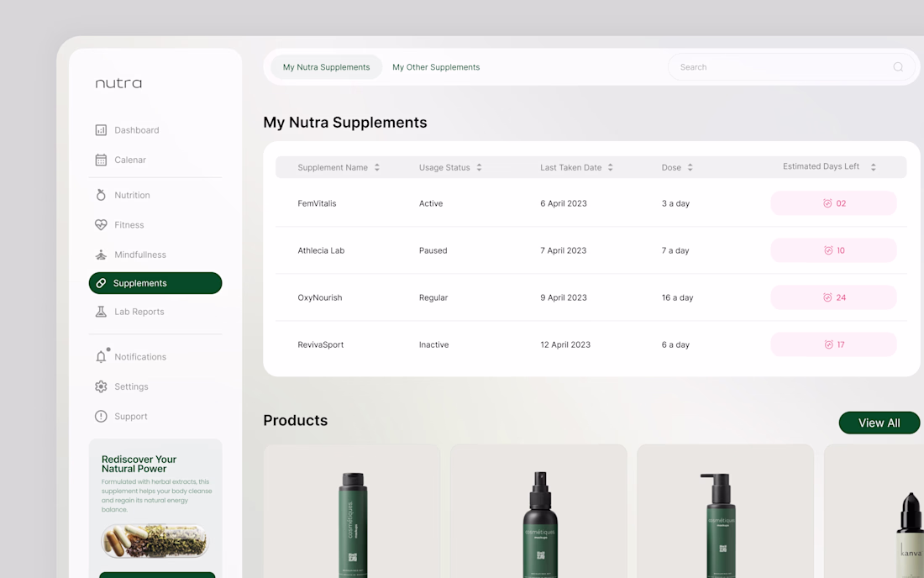This screenshot has height=578, width=924.
Task: Click the Calenar calendar icon
Action: [101, 160]
